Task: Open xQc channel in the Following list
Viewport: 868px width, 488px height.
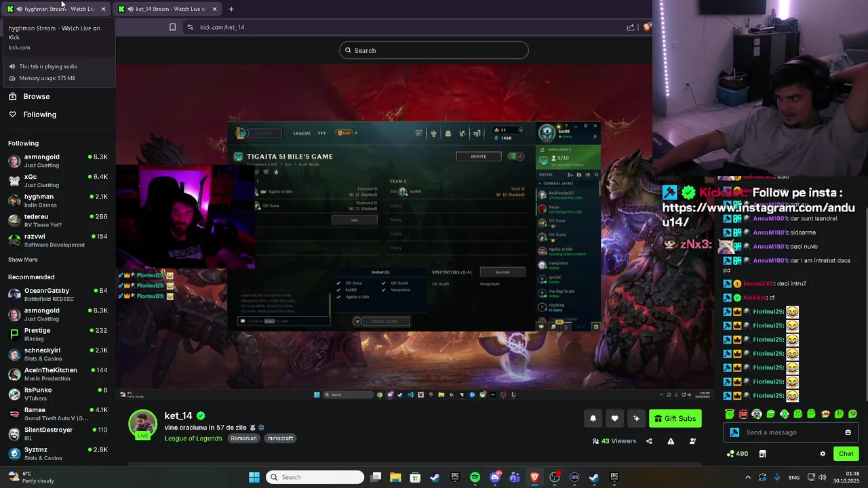Action: pos(58,180)
